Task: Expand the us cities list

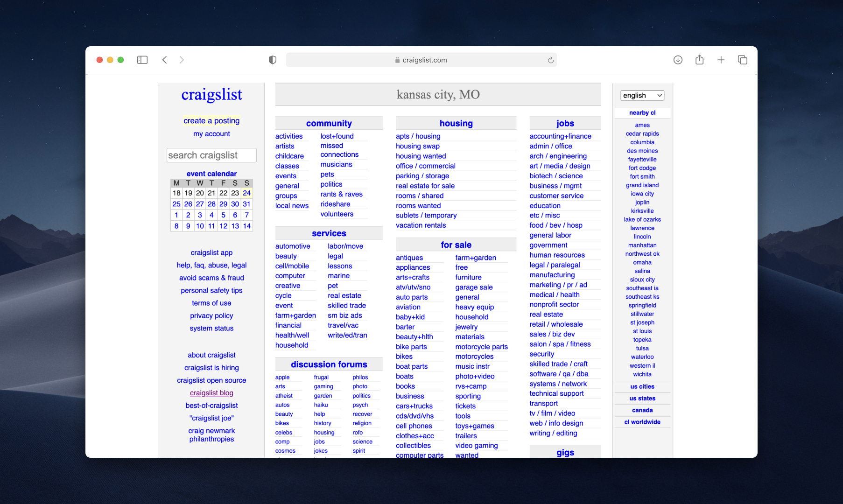Action: [x=642, y=386]
